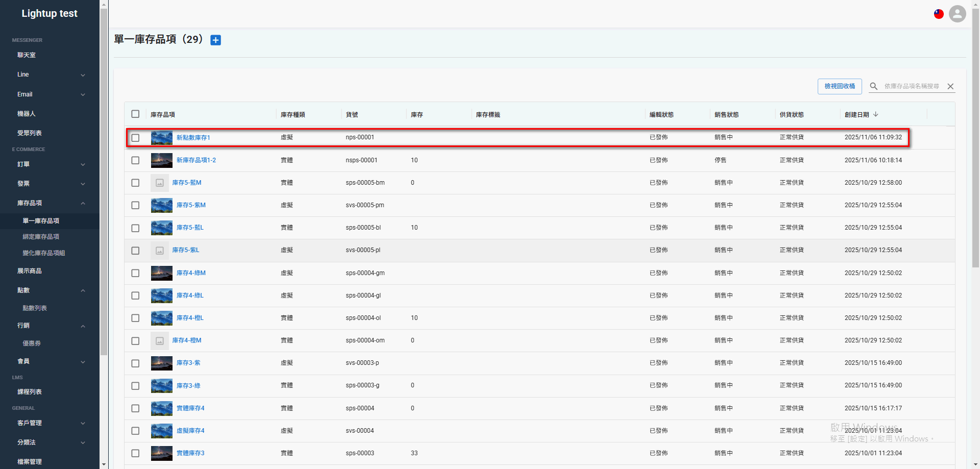Open the 新點數庫存1 item link
Image resolution: width=980 pixels, height=469 pixels.
[x=193, y=138]
